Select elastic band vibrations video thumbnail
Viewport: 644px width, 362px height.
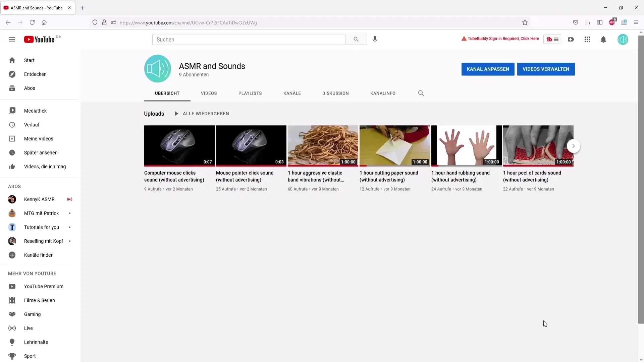tap(322, 145)
